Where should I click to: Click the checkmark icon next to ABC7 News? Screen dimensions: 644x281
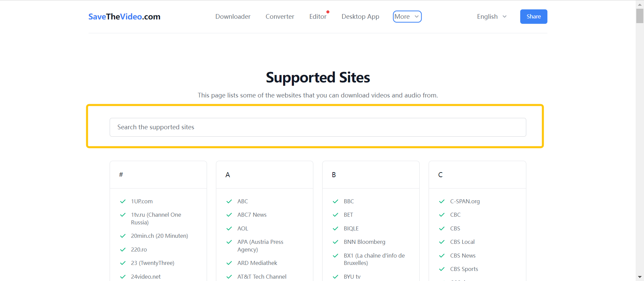(229, 215)
